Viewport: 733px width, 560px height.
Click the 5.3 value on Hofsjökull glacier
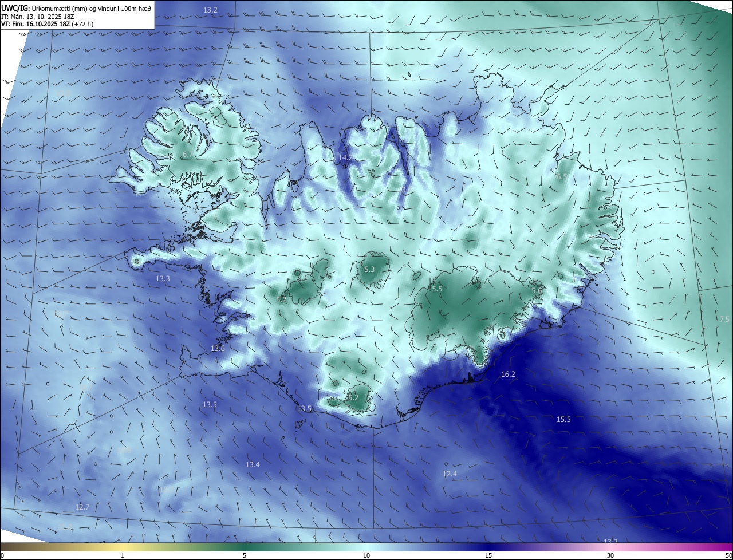pyautogui.click(x=369, y=269)
